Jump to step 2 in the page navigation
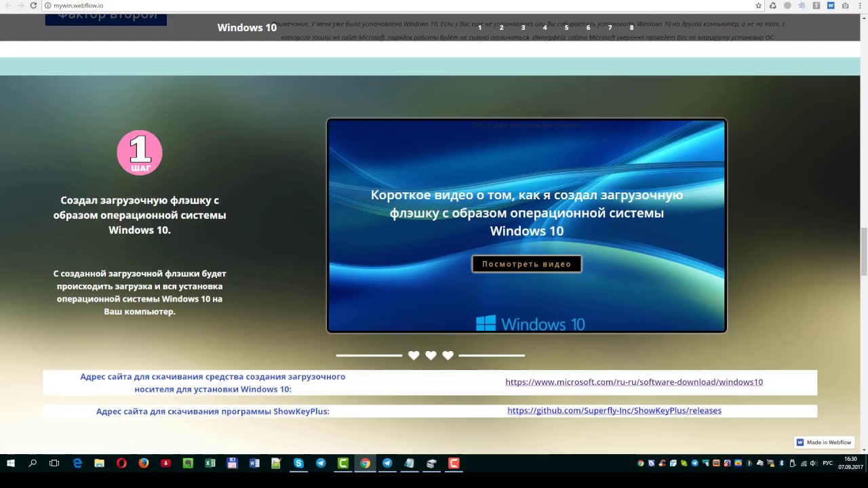Image resolution: width=868 pixels, height=488 pixels. pos(502,28)
